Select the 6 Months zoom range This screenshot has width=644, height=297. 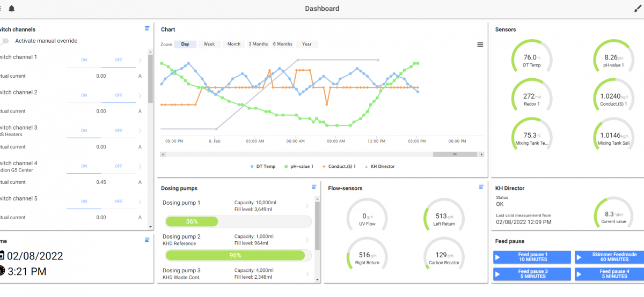pos(283,44)
